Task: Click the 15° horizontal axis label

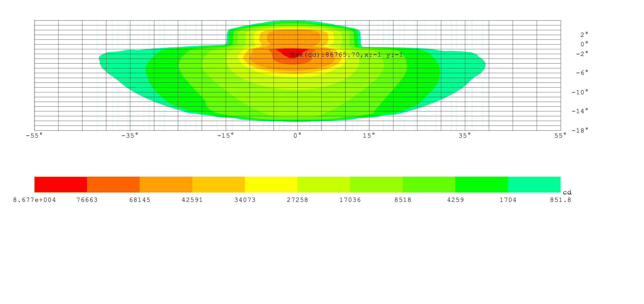Action: pyautogui.click(x=369, y=136)
